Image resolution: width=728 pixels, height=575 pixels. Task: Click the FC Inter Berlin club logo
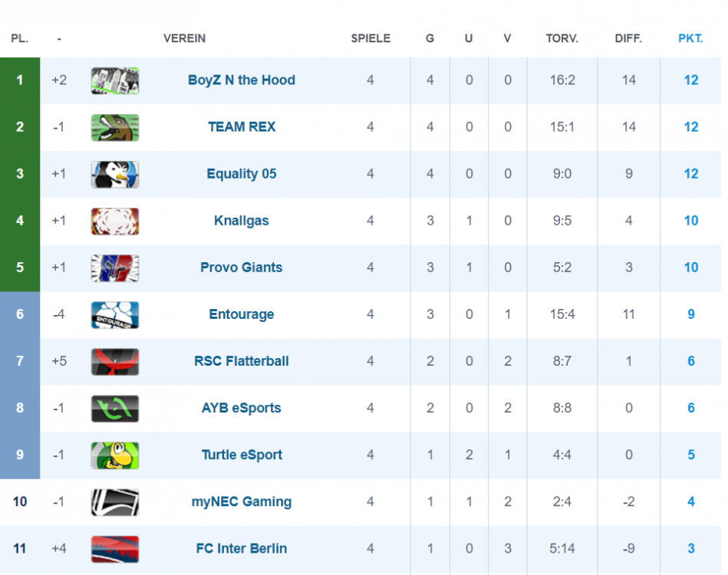(114, 548)
